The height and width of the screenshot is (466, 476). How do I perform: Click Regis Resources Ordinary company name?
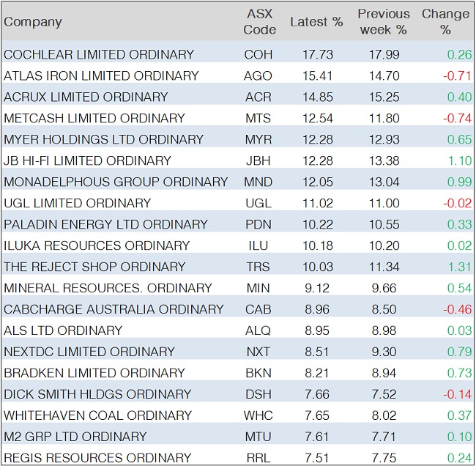pos(97,458)
